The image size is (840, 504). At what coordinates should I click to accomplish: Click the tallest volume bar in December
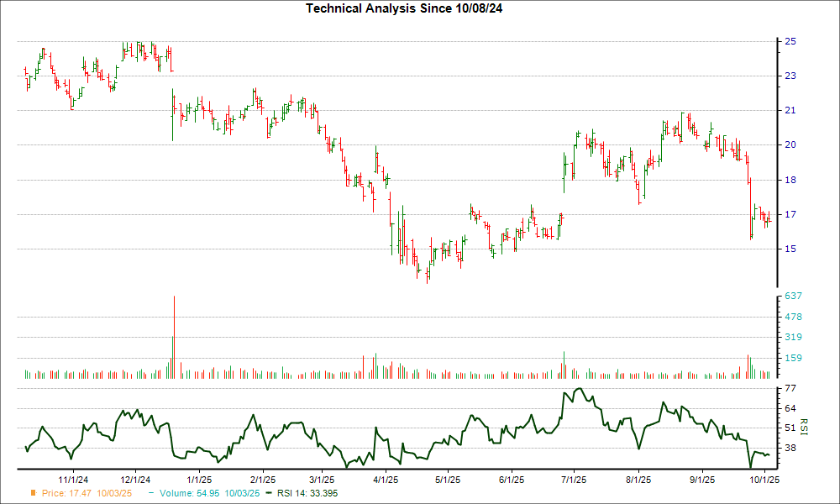(x=174, y=336)
